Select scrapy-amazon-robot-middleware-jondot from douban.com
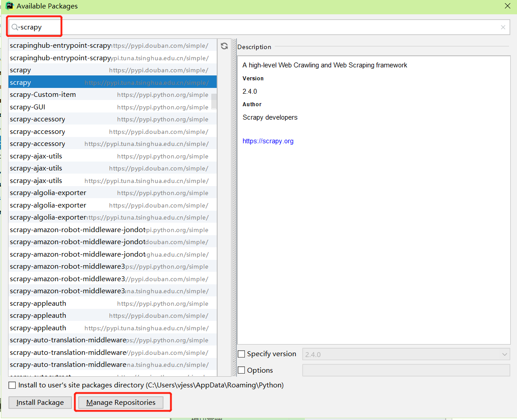The image size is (517, 420). [113, 242]
